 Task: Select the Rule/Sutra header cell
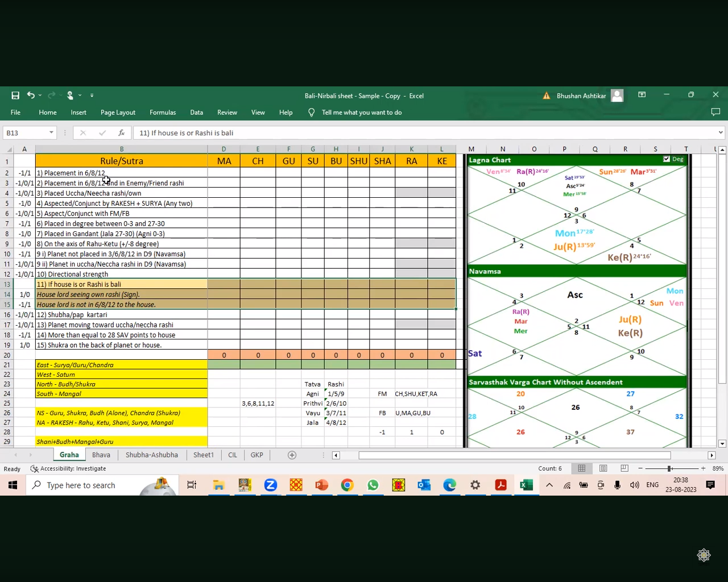tap(121, 161)
